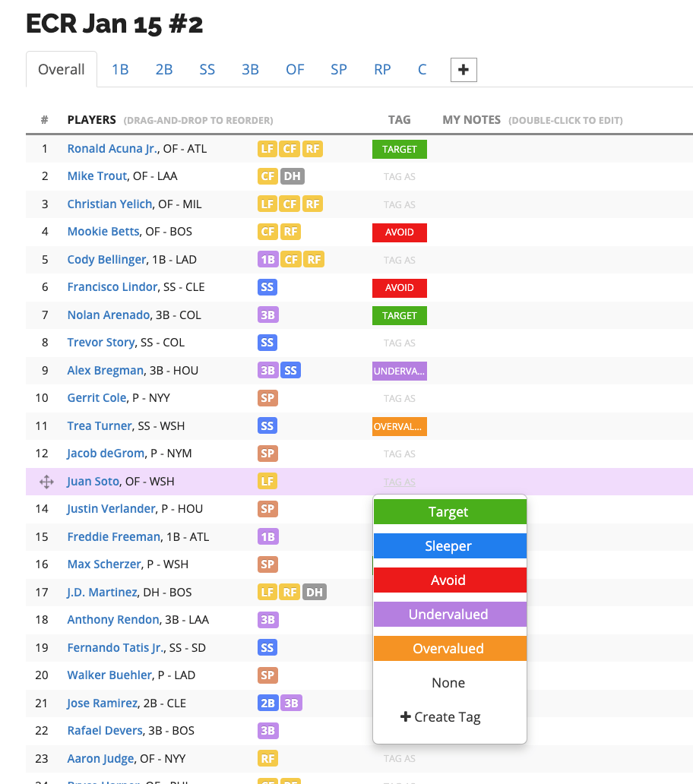Click the plus icon to add a position tab

[x=464, y=68]
